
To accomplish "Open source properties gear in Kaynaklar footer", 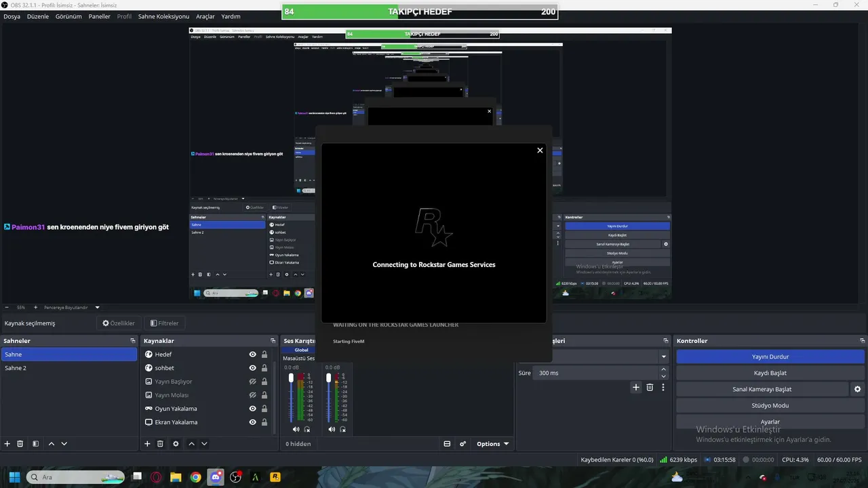I will tap(176, 444).
